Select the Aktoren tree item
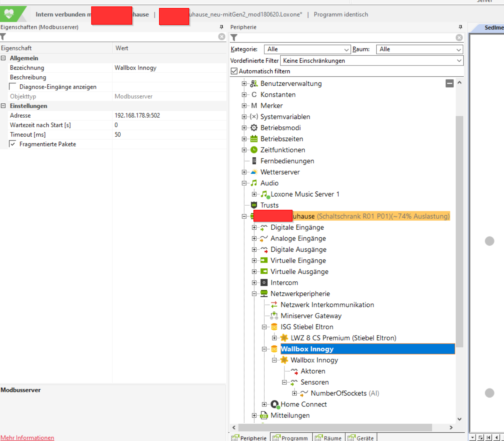This screenshot has height=441, width=504. 313,371
